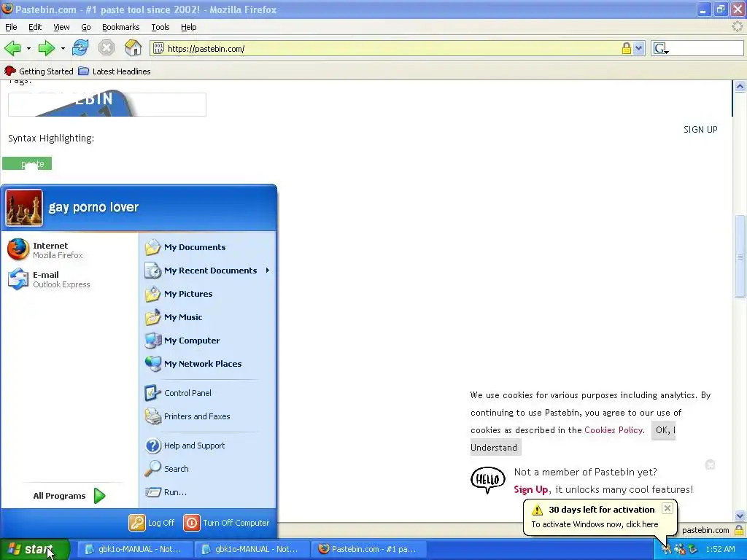Open the Help menu
Image resolution: width=747 pixels, height=560 pixels.
[x=189, y=27]
